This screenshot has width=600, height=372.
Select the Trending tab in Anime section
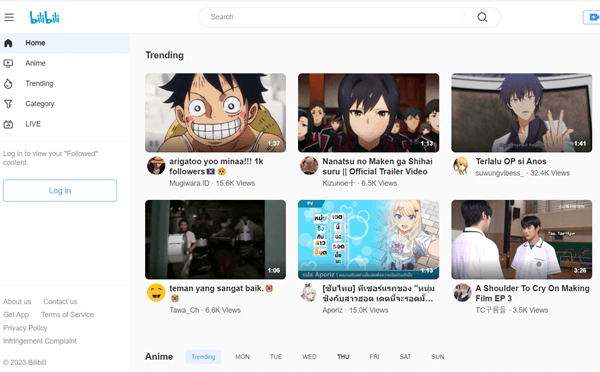(x=203, y=357)
